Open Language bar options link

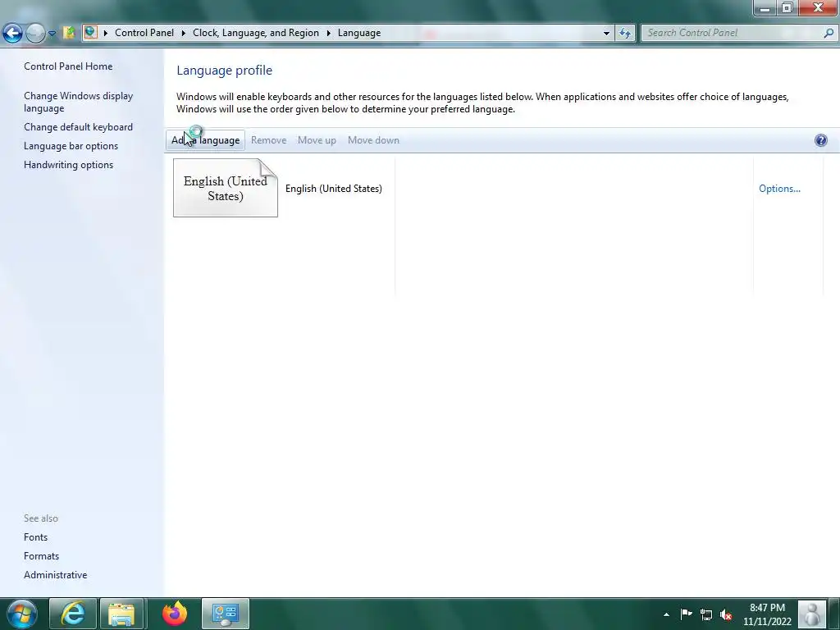[x=71, y=146]
